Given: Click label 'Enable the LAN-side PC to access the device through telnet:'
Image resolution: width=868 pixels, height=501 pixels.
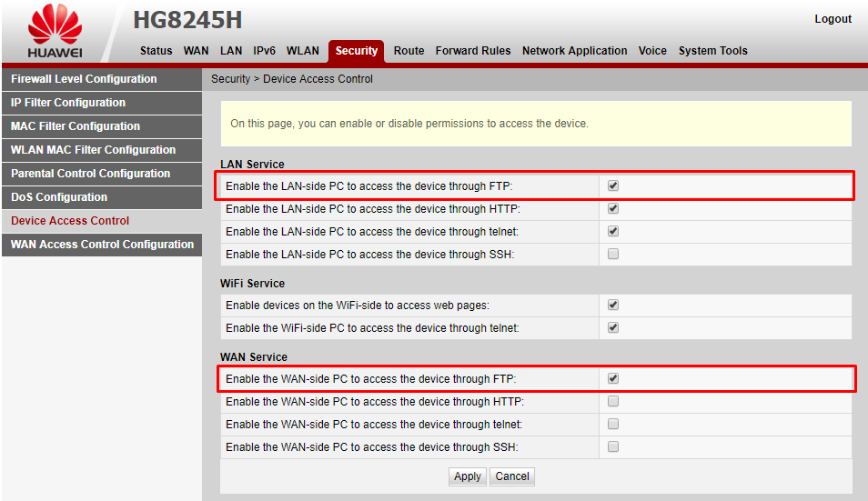Looking at the screenshot, I should coord(372,232).
